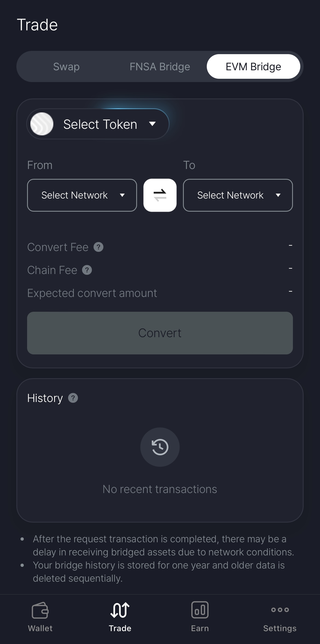Viewport: 320px width, 644px height.
Task: Switch to the FNSA Bridge tab
Action: (160, 67)
